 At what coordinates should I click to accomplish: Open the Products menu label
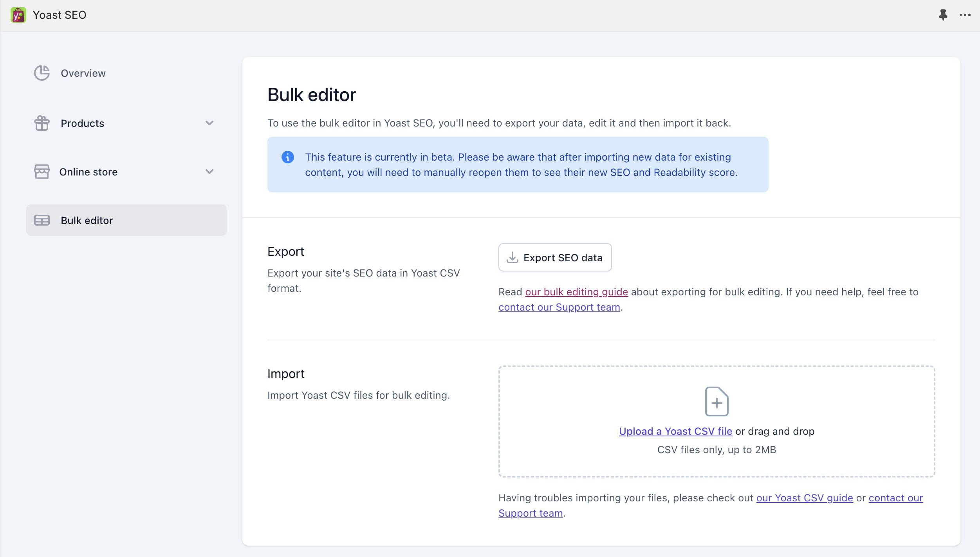(x=82, y=123)
